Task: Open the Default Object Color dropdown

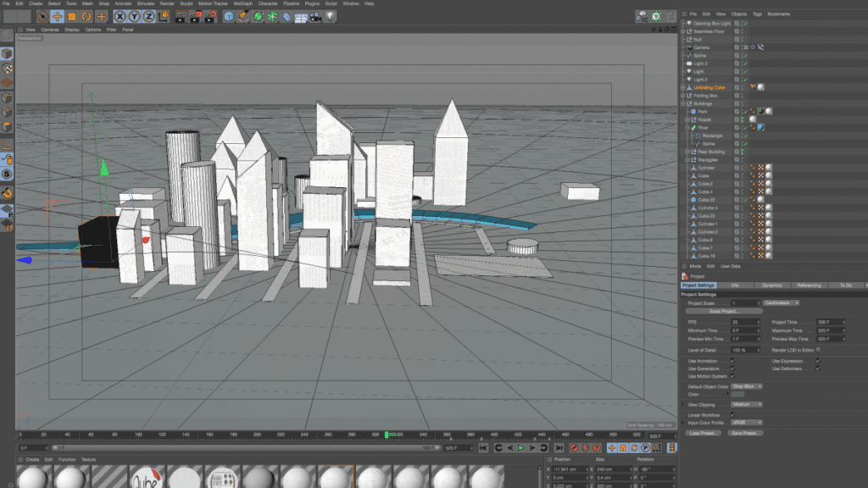Action: [747, 386]
